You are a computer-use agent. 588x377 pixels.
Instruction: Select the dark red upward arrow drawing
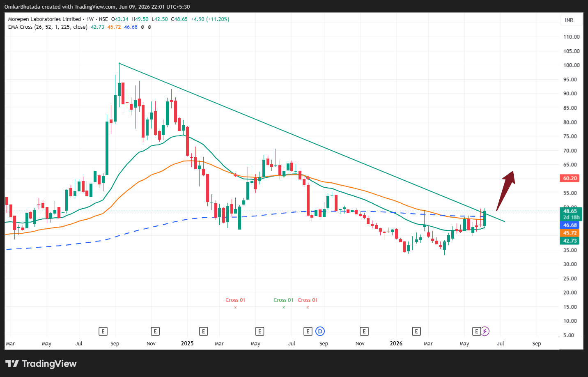click(505, 191)
